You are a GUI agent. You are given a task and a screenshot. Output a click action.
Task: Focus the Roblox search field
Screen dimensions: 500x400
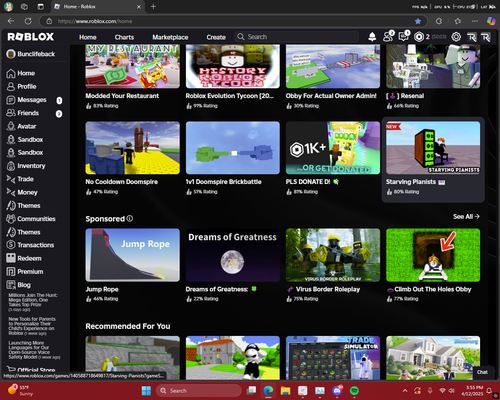tap(297, 37)
